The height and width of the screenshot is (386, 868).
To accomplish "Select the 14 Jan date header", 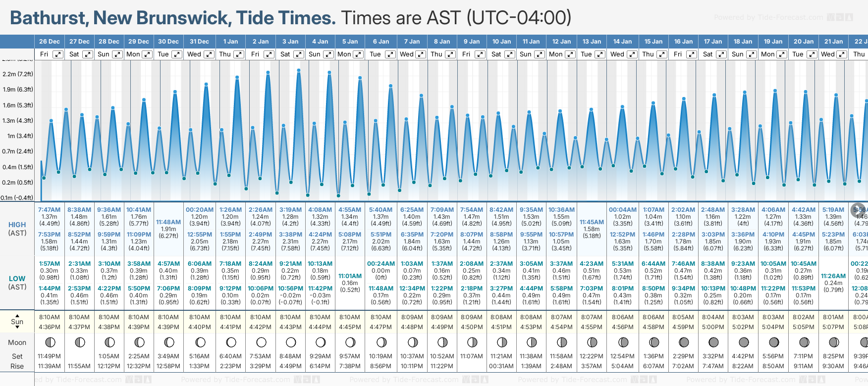I will coord(622,42).
